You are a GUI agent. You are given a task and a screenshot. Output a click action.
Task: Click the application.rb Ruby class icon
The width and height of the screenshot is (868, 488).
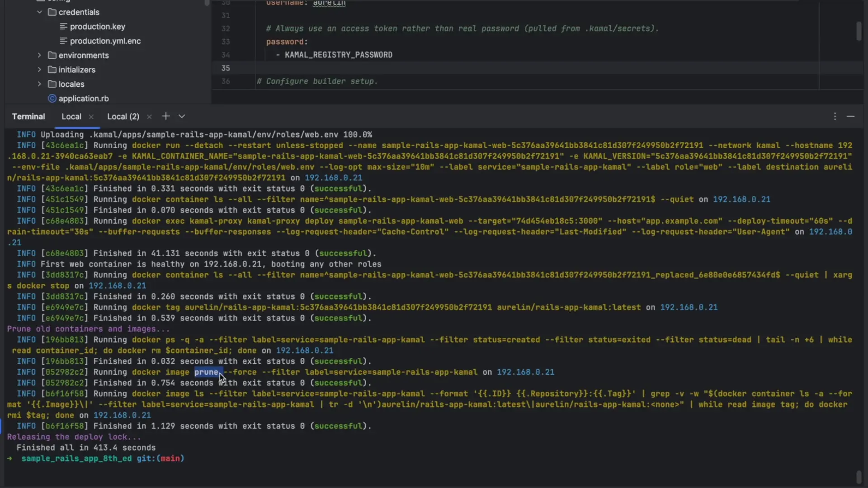coord(52,99)
